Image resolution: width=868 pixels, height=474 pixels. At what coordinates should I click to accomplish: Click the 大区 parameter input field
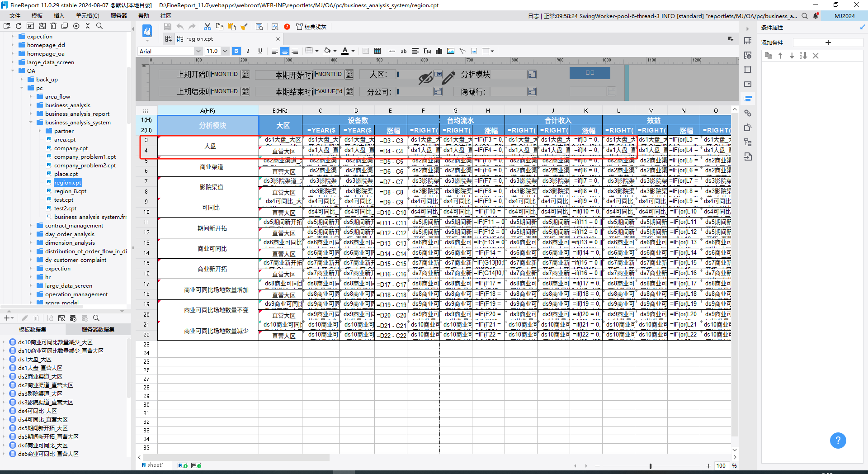[x=414, y=74]
